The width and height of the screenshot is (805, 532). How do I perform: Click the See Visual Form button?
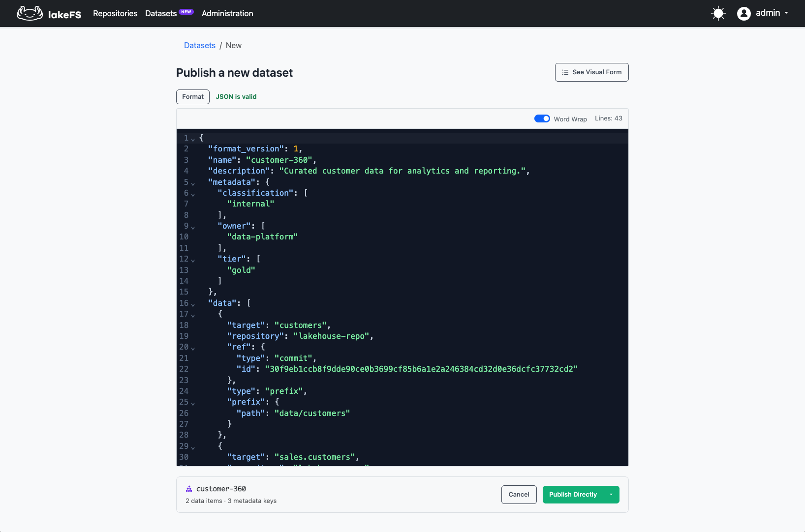(591, 72)
